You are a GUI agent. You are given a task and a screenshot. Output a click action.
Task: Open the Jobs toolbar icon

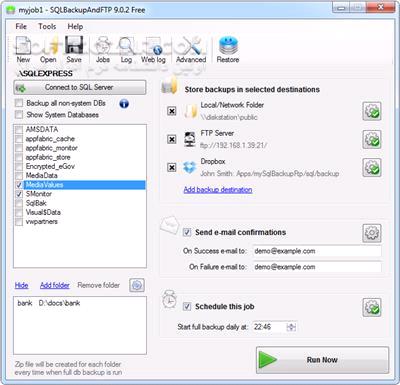[x=103, y=50]
